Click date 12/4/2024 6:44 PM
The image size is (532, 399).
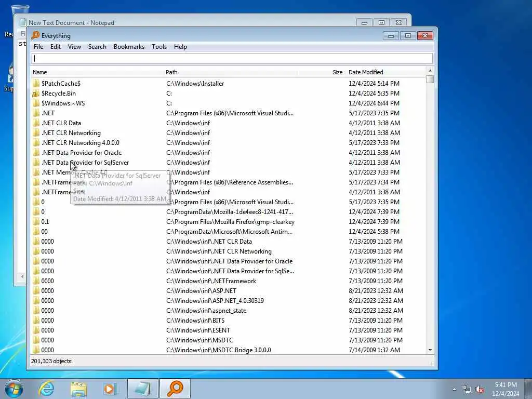374,103
